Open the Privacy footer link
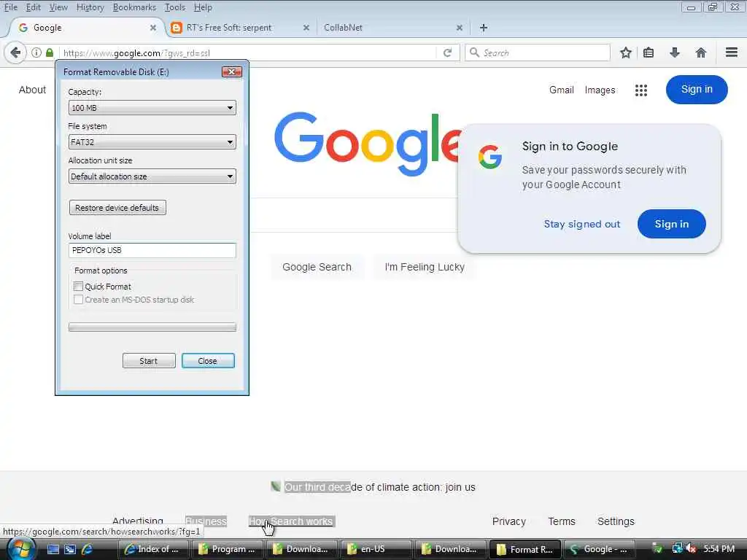The height and width of the screenshot is (560, 747). (x=508, y=521)
